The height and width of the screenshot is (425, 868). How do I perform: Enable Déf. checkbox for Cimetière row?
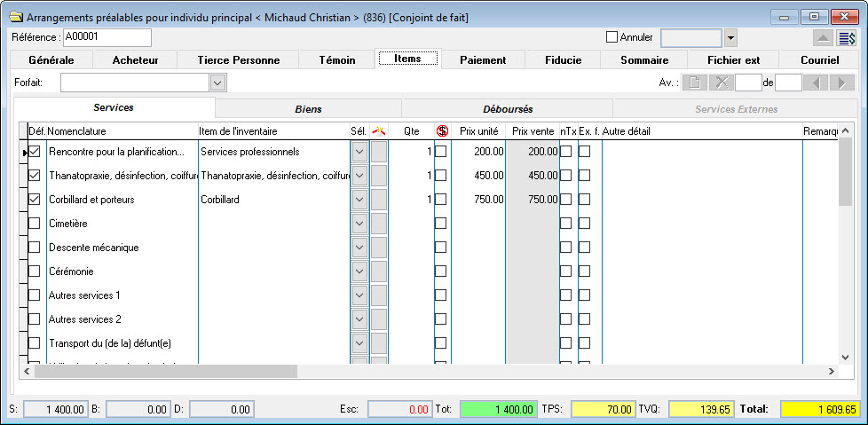click(35, 224)
